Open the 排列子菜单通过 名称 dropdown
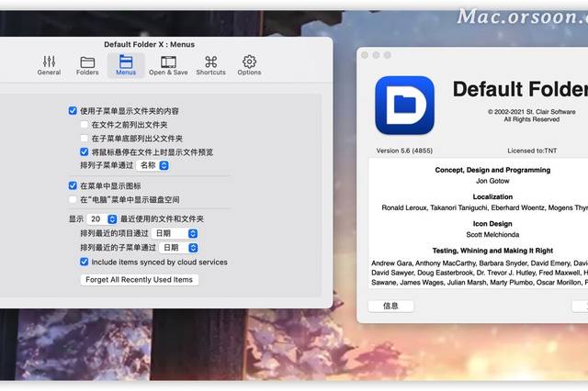The height and width of the screenshot is (391, 588). point(153,165)
